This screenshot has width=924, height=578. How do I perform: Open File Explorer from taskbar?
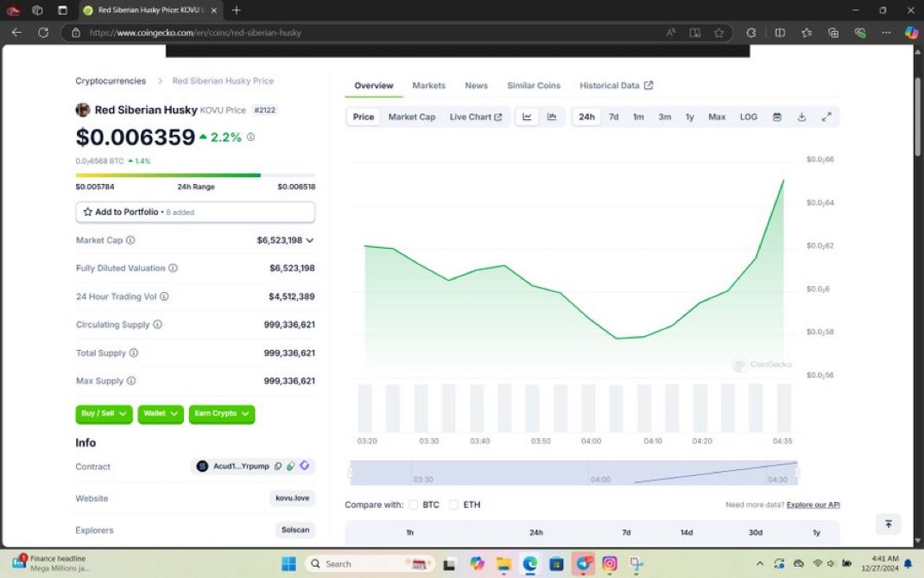pyautogui.click(x=503, y=564)
